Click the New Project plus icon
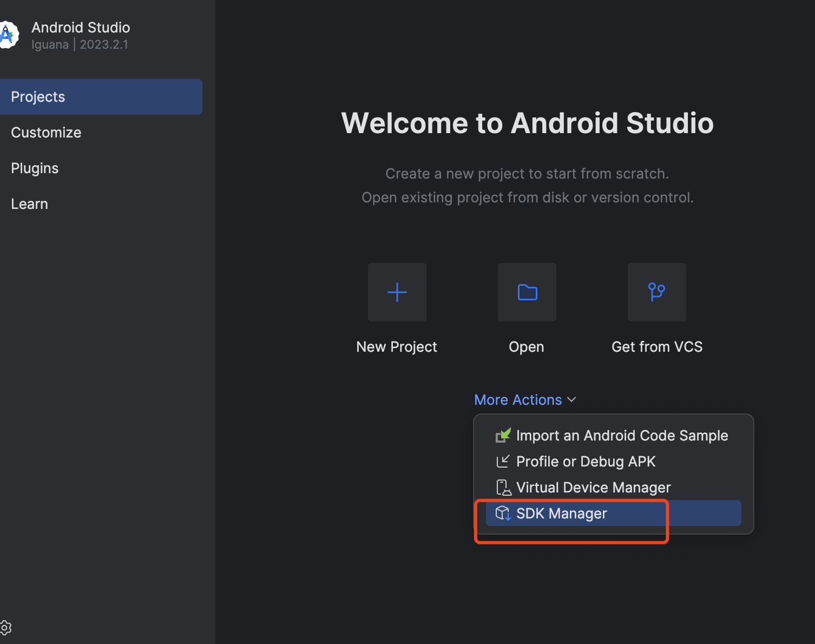Image resolution: width=815 pixels, height=644 pixels. tap(397, 292)
